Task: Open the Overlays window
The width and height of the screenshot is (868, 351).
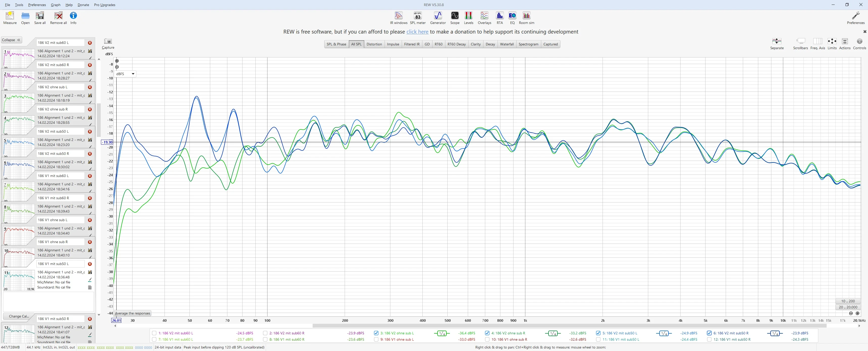Action: pos(484,18)
